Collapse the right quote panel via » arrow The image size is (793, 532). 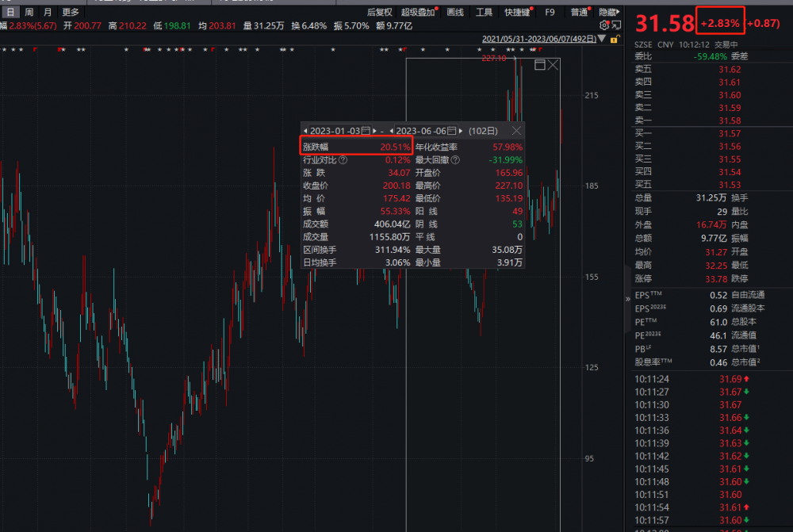628,299
